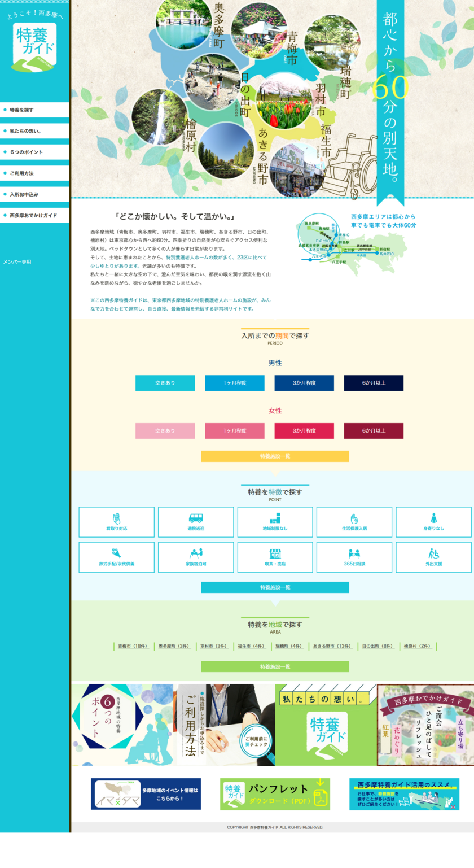This screenshot has height=868, width=474.
Task: Open the 6つのポイント banner image
Action: tap(124, 725)
